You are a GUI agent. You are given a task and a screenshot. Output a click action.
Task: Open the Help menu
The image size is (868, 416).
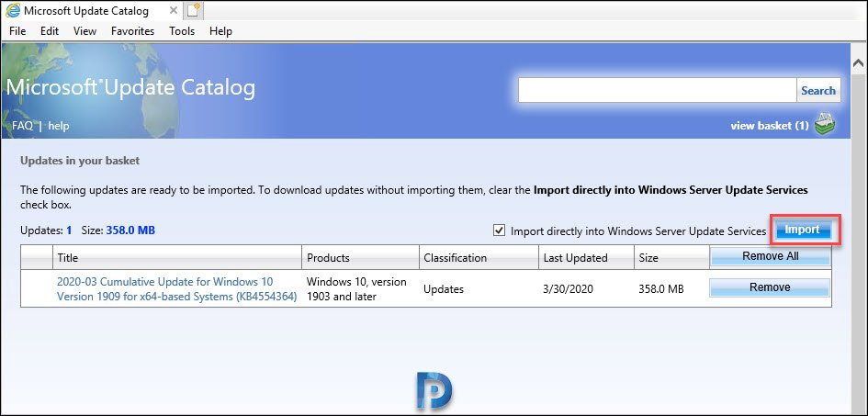point(220,31)
